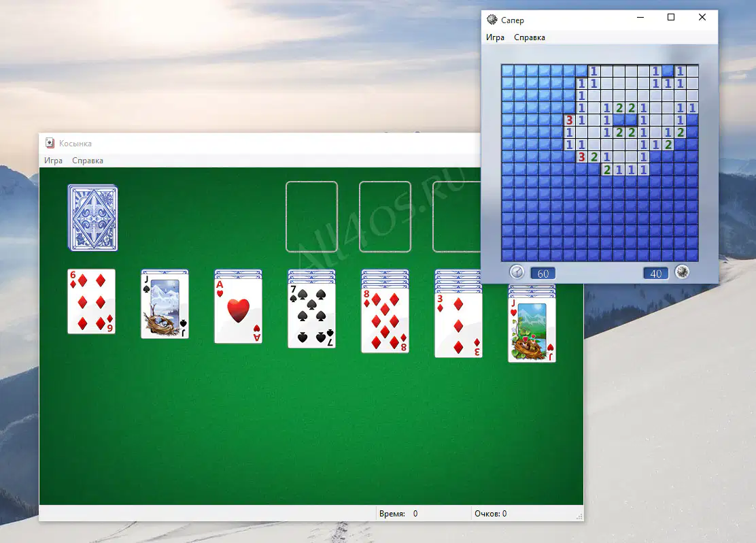Uncover the bottom-right minesweeper tile
The height and width of the screenshot is (543, 756).
[692, 255]
